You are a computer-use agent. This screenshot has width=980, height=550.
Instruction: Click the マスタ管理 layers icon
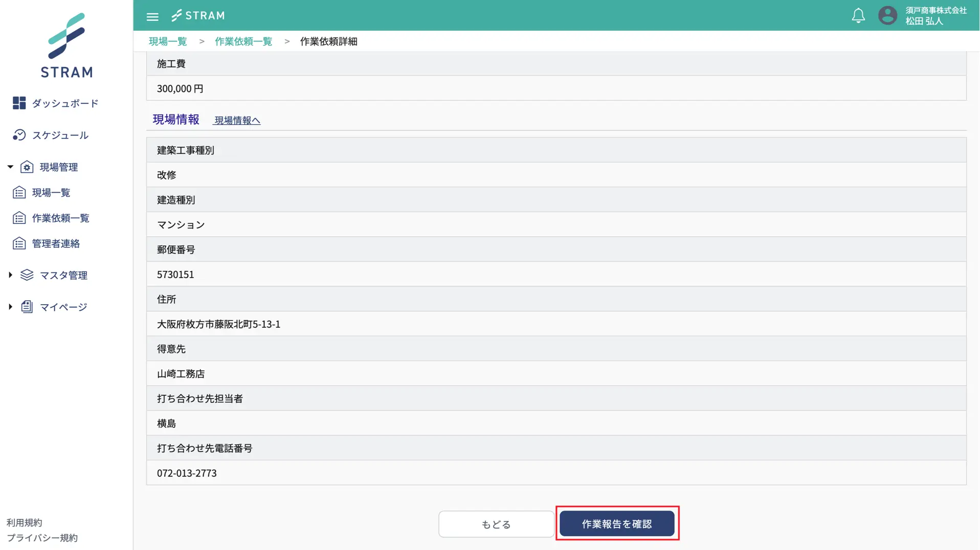pyautogui.click(x=27, y=275)
